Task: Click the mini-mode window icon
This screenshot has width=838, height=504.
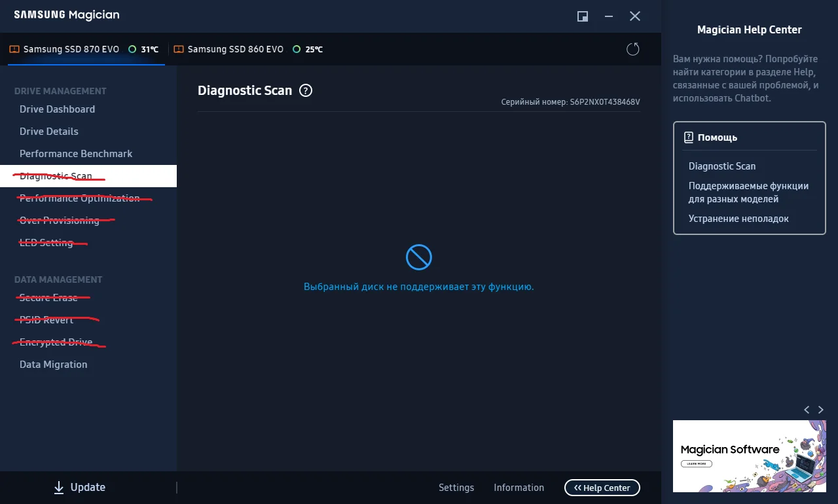Action: [582, 16]
